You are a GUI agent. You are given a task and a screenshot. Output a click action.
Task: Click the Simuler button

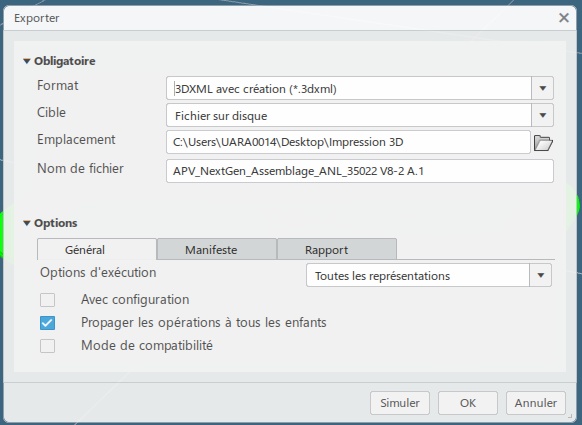coord(400,403)
